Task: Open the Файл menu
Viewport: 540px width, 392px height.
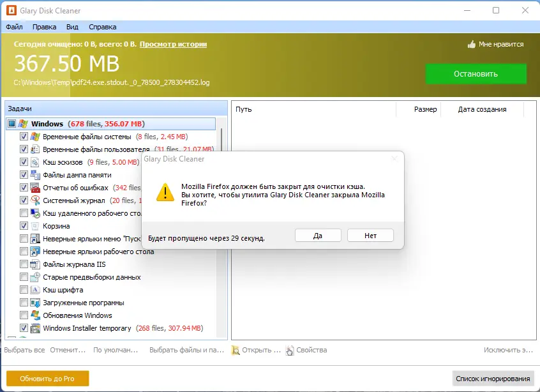Action: [x=15, y=27]
